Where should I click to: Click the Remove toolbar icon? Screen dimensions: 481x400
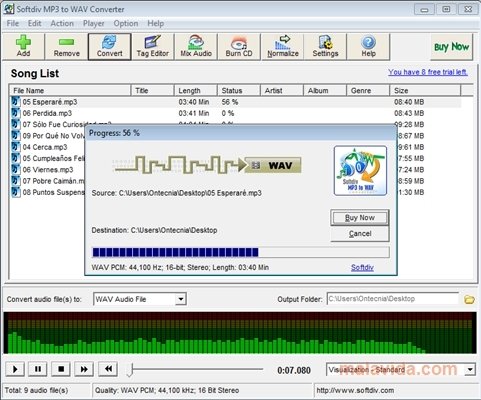tap(66, 47)
